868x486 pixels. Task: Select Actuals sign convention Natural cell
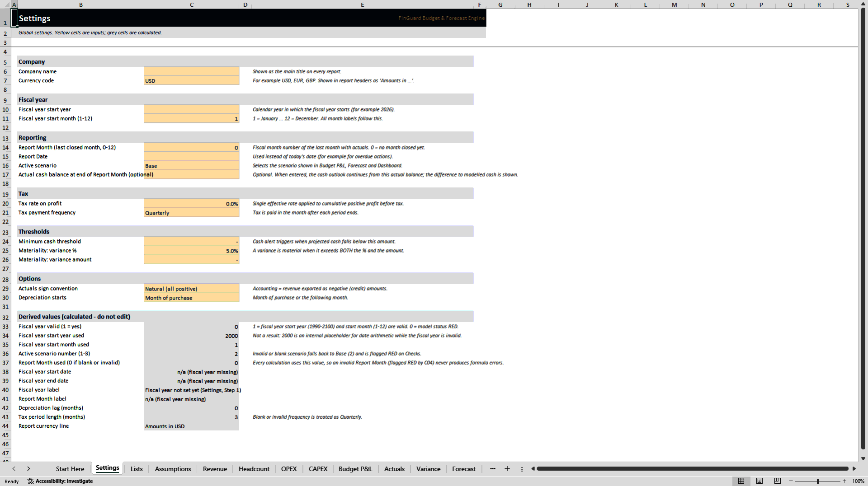click(x=191, y=288)
